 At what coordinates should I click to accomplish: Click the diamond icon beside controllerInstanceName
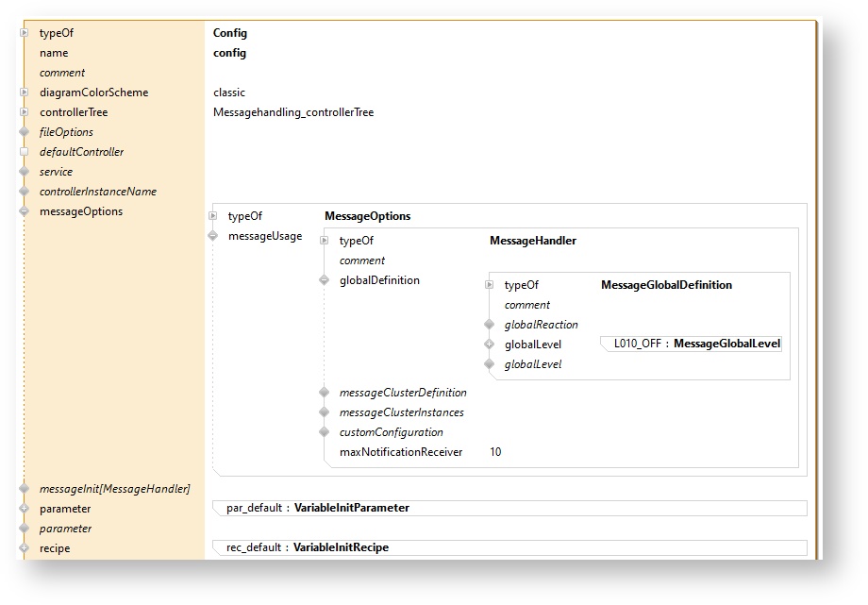(x=24, y=192)
